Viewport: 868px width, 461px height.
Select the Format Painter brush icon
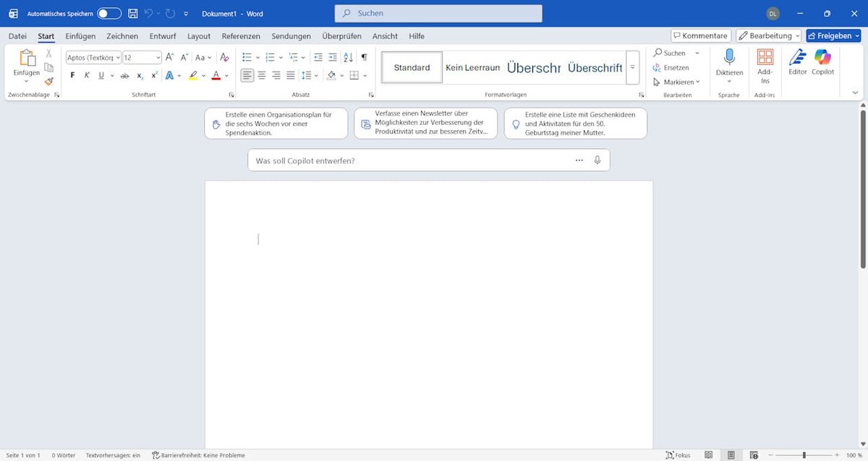coord(49,81)
